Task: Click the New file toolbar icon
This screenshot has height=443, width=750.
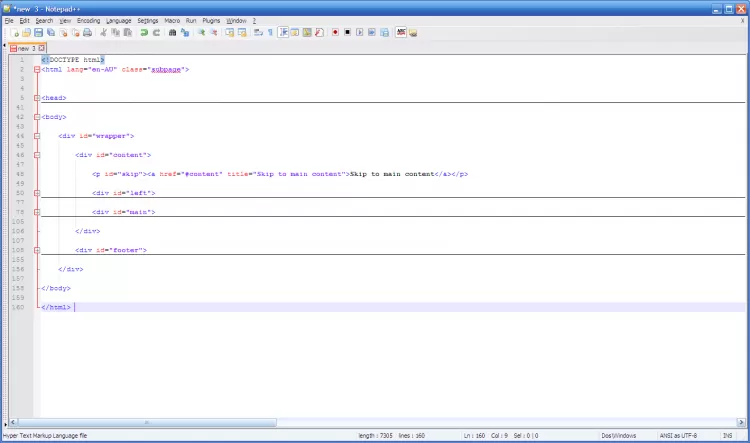Action: [16, 32]
